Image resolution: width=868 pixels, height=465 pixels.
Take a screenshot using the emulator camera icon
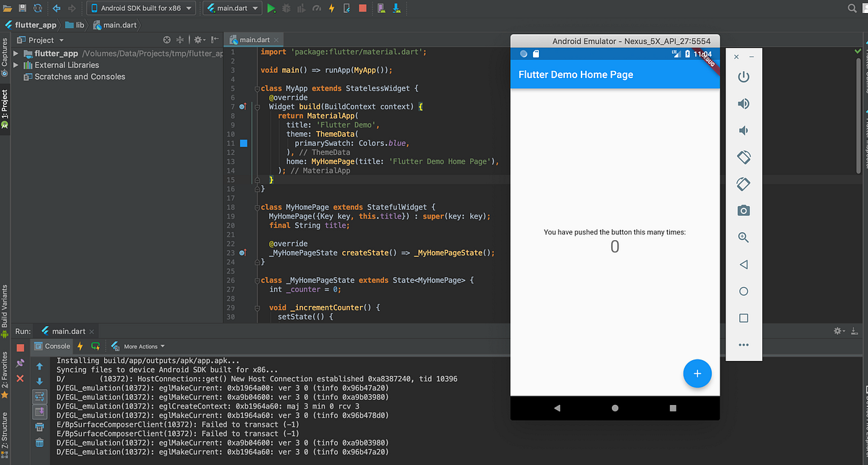point(744,210)
